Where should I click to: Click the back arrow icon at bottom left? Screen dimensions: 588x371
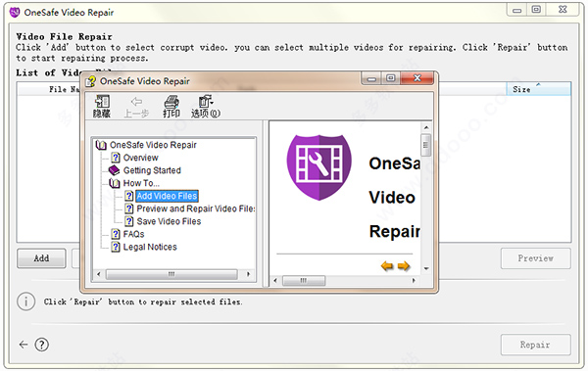pos(24,345)
